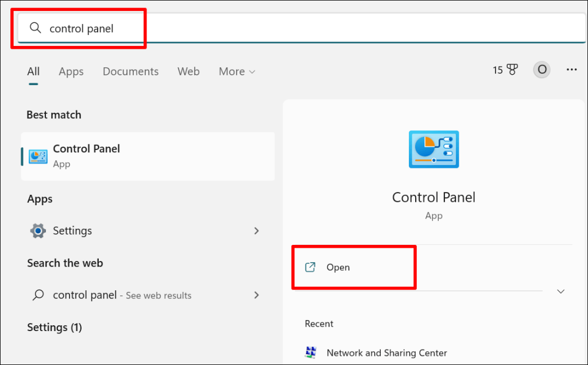Open the user profile avatar O

click(x=541, y=70)
